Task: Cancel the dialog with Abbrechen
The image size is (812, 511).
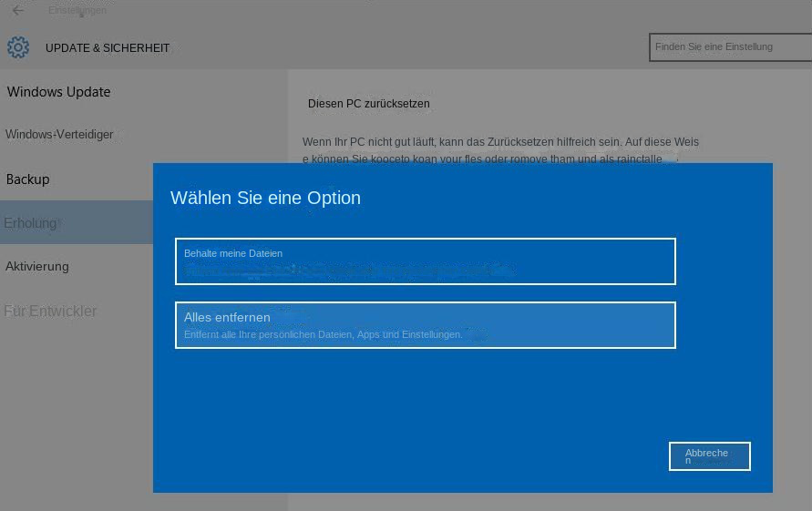Action: [709, 456]
